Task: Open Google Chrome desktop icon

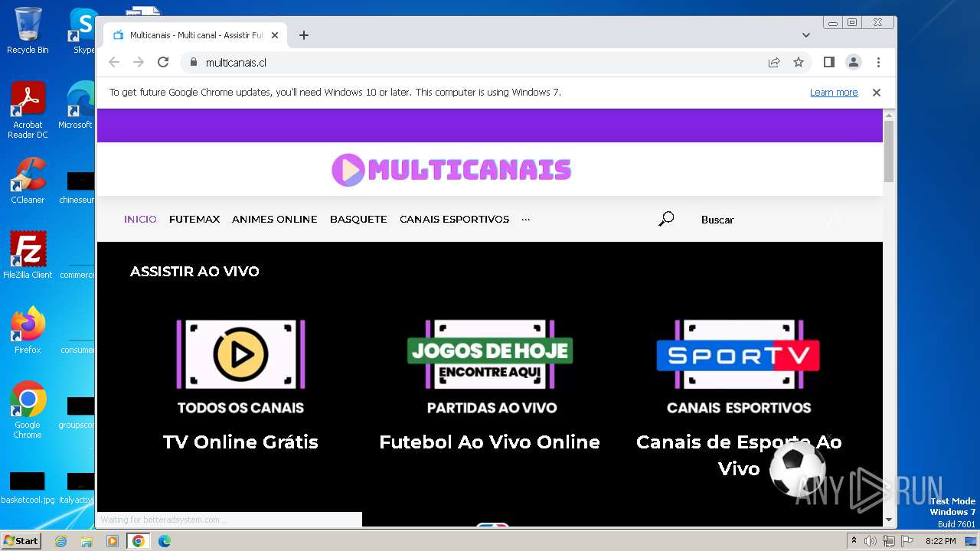Action: point(28,410)
